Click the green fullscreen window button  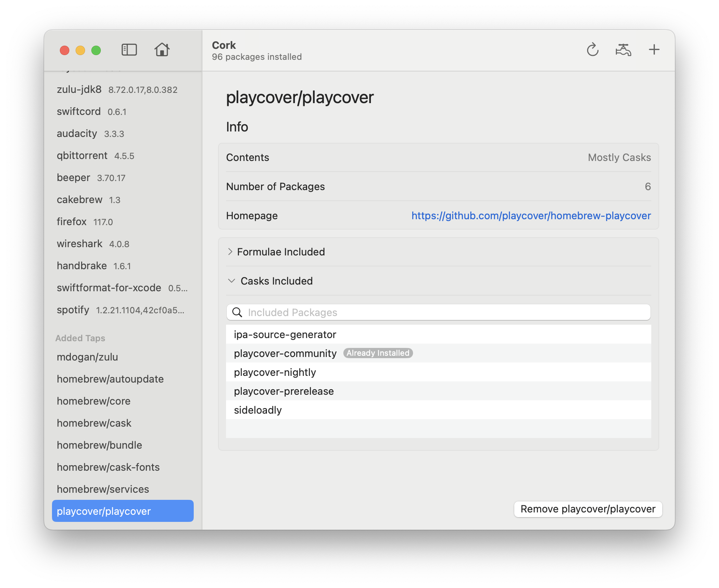point(96,50)
